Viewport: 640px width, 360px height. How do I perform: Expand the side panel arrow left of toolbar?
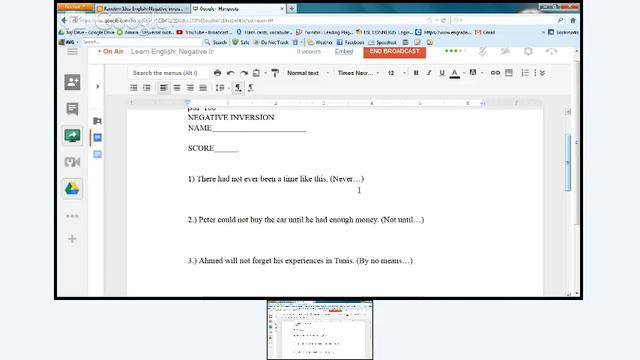click(98, 87)
